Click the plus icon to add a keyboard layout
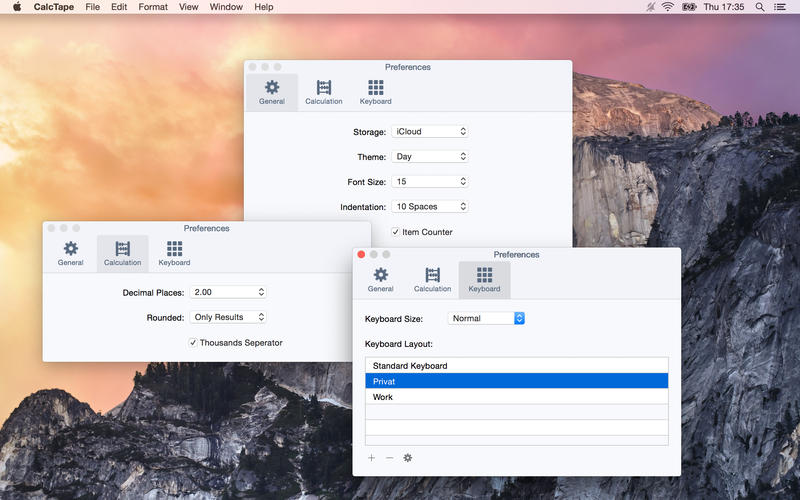800x500 pixels. (372, 458)
